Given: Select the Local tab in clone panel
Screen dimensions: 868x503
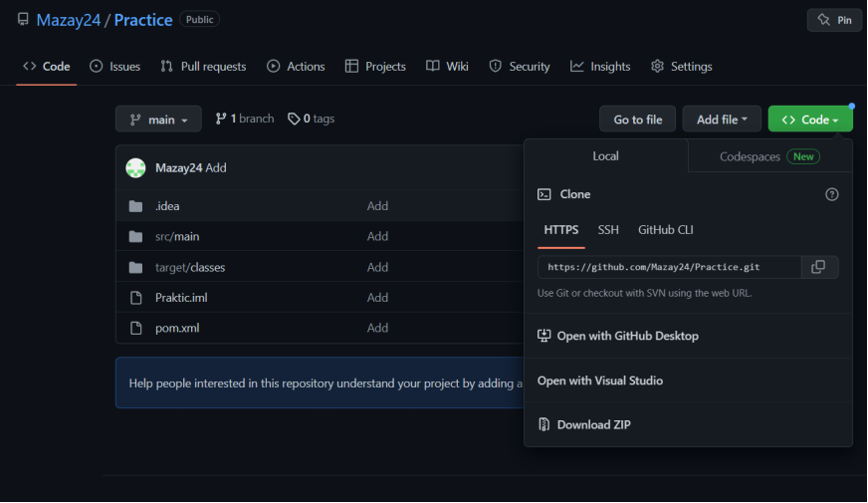Looking at the screenshot, I should [605, 156].
